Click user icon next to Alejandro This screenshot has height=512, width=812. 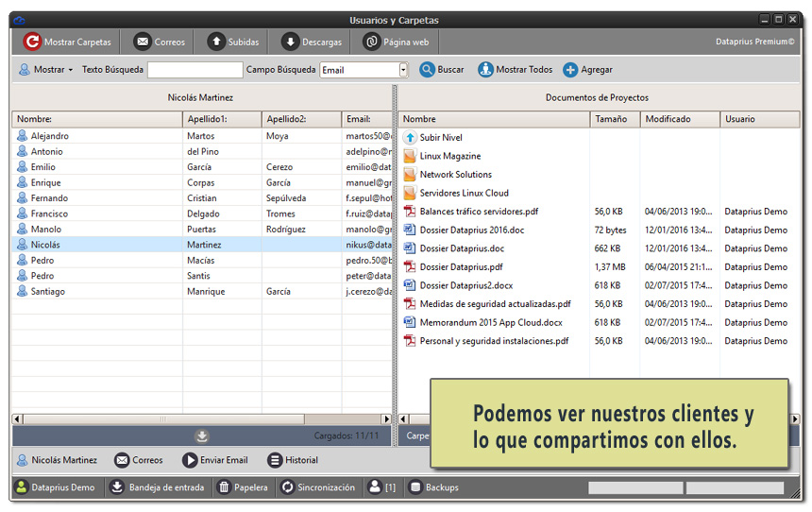pos(23,136)
